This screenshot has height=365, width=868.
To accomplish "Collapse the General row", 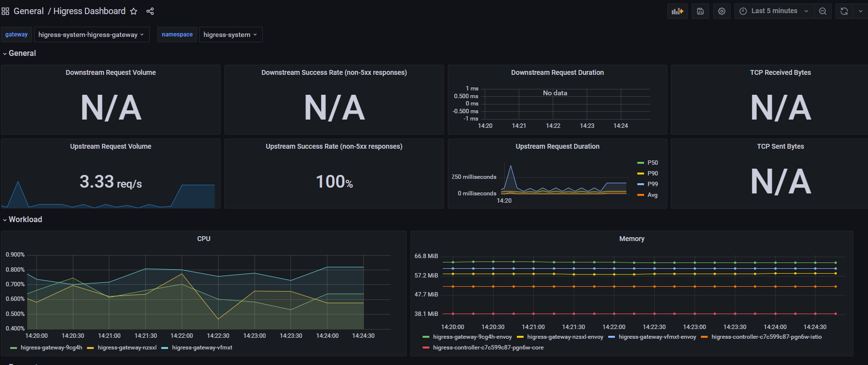I will 19,53.
